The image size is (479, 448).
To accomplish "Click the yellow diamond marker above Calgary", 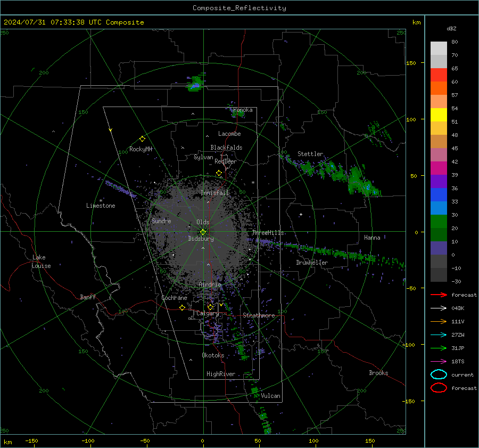I will (x=210, y=307).
